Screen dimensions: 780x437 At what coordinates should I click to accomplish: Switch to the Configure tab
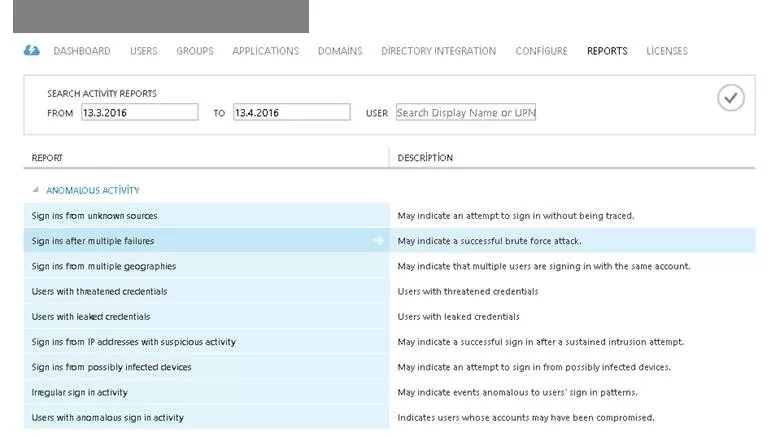pos(541,51)
